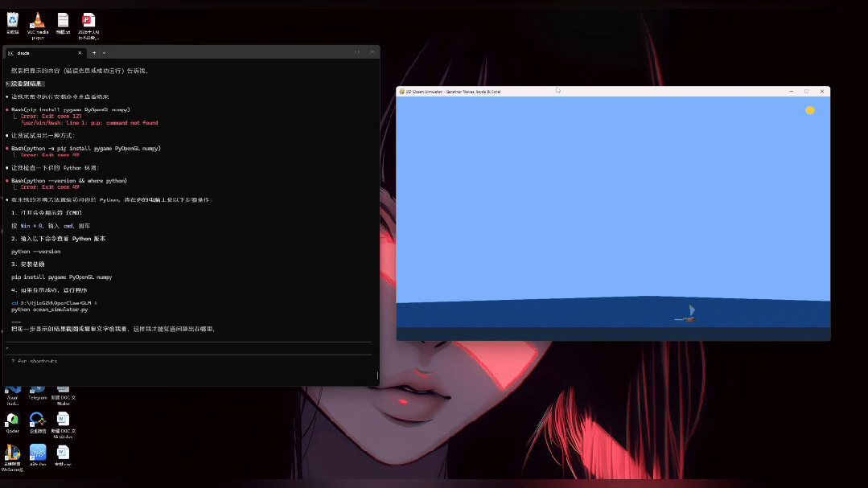Switch to the claude terminal tab

44,53
